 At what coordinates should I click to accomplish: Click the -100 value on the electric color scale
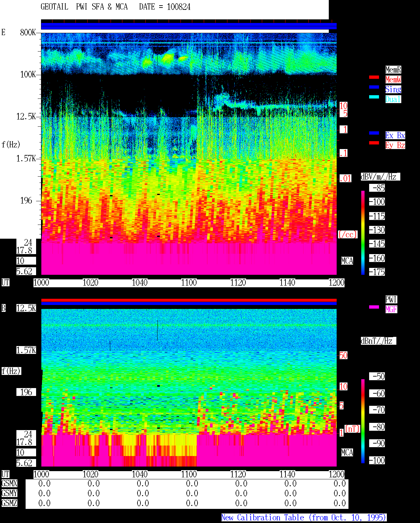377,202
